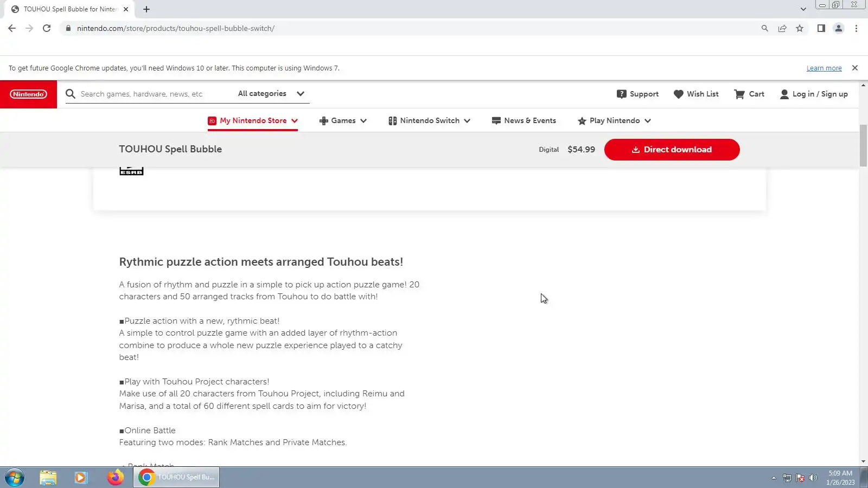
Task: Open the Play Nintendo menu
Action: 614,120
